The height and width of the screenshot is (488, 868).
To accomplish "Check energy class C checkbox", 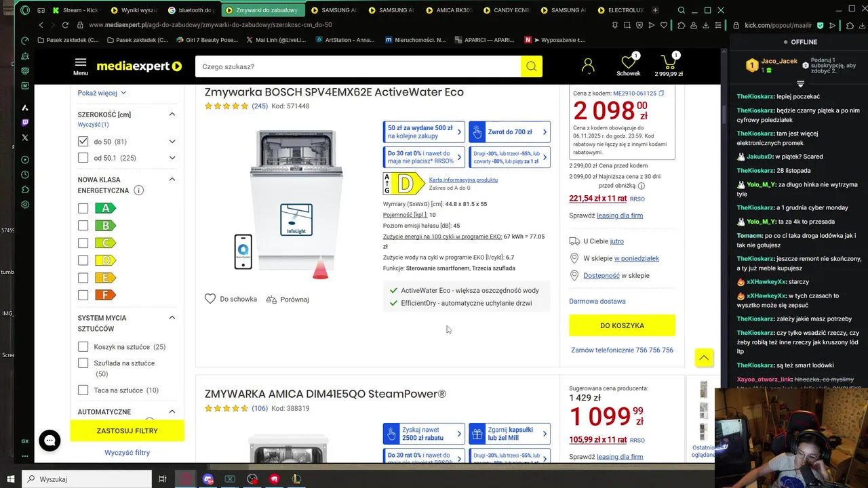I will [x=83, y=243].
